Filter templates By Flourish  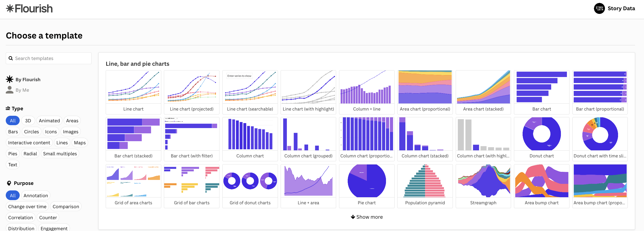23,79
